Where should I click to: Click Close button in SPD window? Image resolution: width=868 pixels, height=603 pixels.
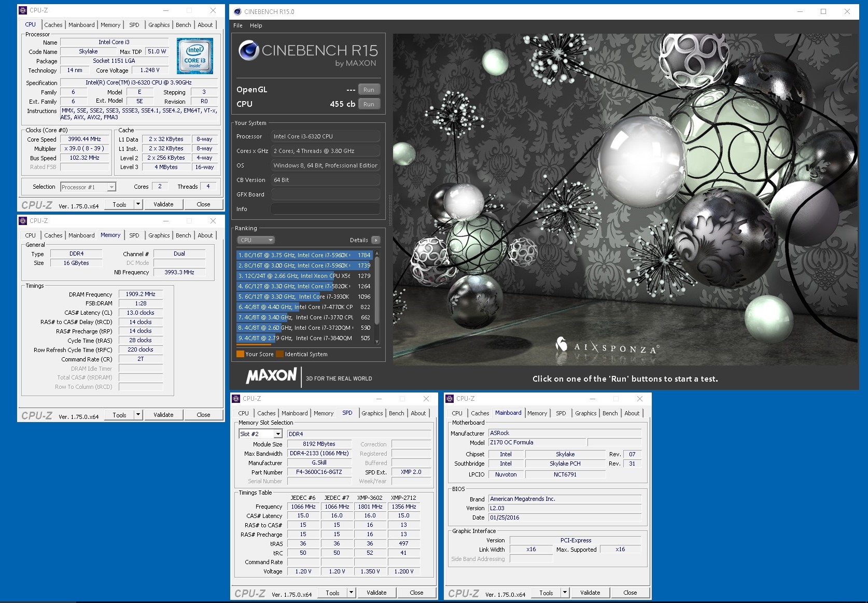(x=416, y=593)
